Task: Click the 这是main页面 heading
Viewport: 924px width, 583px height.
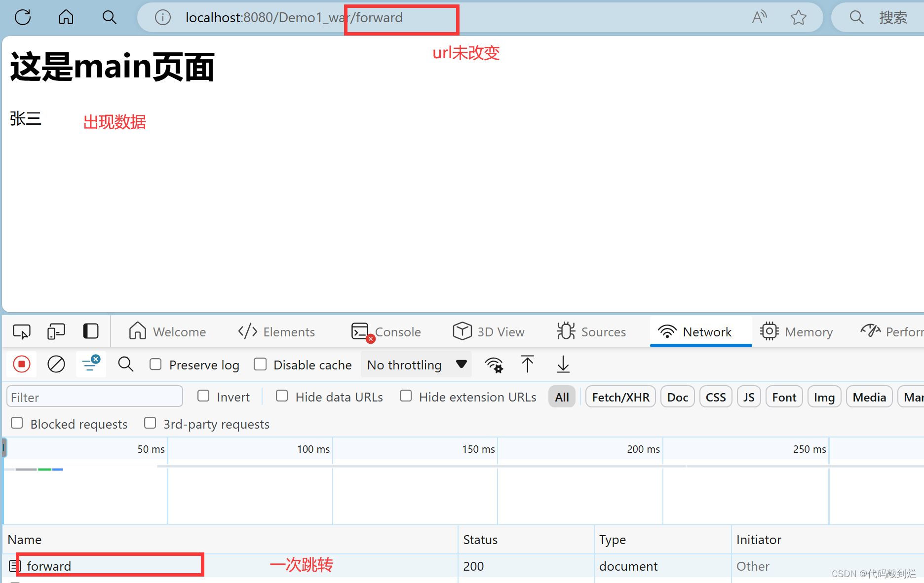Action: click(x=112, y=67)
